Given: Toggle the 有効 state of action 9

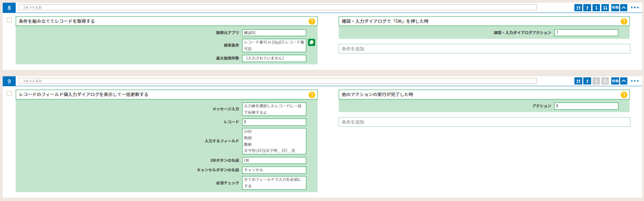Looking at the screenshot, I should (615, 81).
